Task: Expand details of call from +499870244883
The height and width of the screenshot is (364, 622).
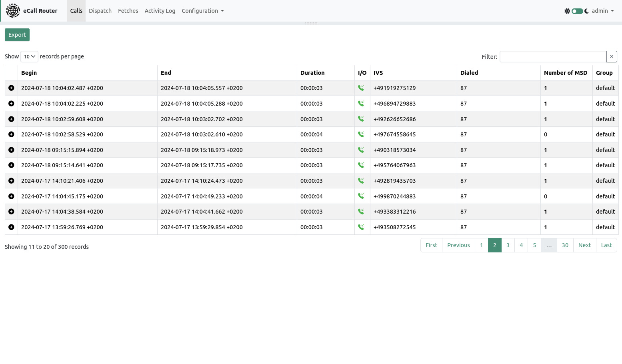Action: coord(11,196)
